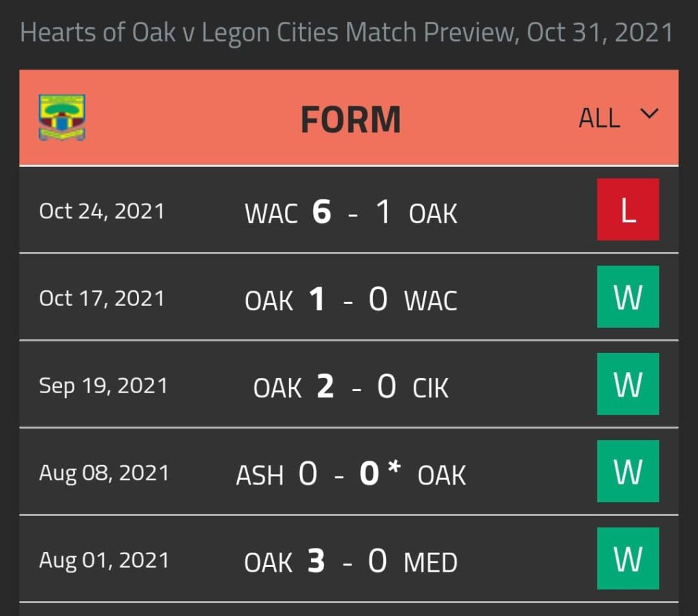Click the W badge for Sep 19 match
698x616 pixels.
click(x=628, y=384)
